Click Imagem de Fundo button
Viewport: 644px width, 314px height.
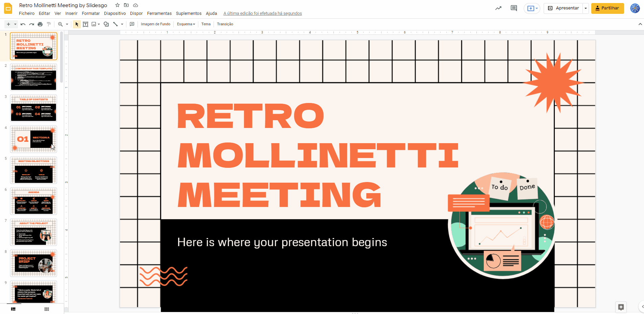click(x=155, y=24)
